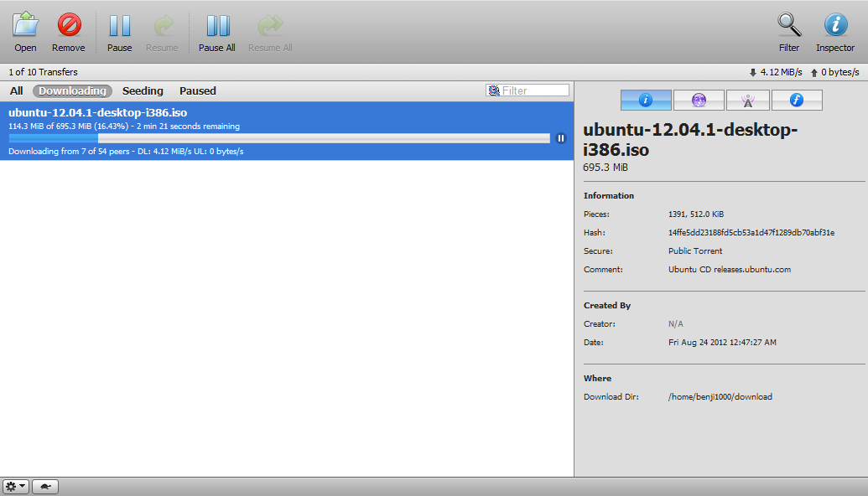The width and height of the screenshot is (868, 496).
Task: Click the date 'Fri Aug 24 2012 12:47:27 AM'
Action: click(x=722, y=343)
